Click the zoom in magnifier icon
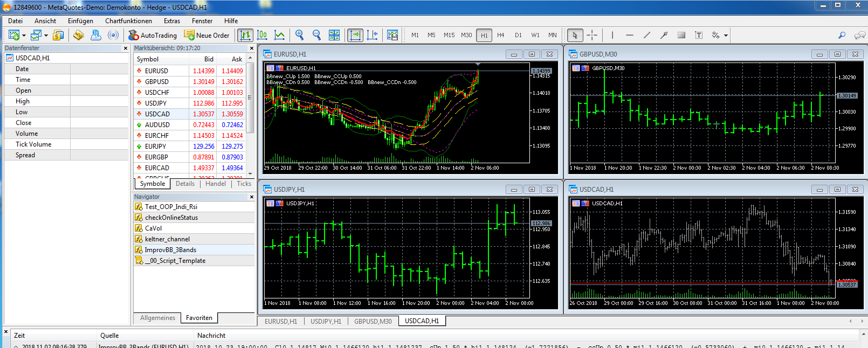Image resolution: width=868 pixels, height=348 pixels. [x=300, y=35]
